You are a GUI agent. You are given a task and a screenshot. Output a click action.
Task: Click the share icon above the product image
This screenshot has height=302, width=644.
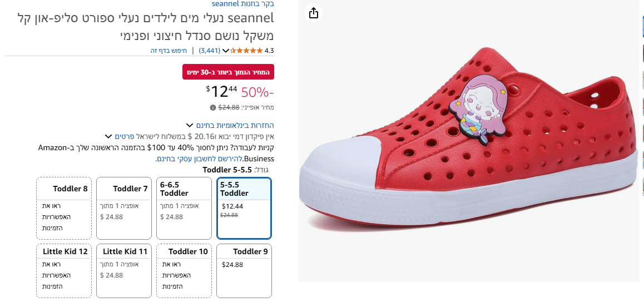coord(314,12)
